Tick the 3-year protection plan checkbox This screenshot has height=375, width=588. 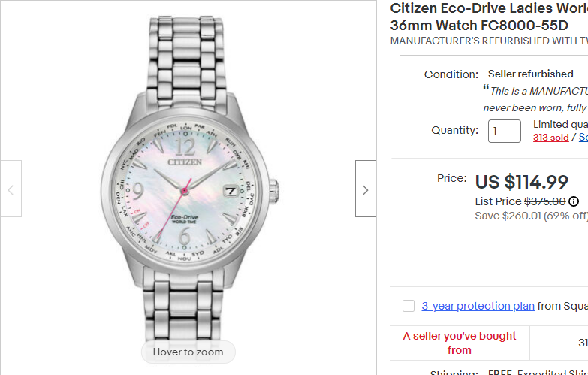pyautogui.click(x=409, y=306)
